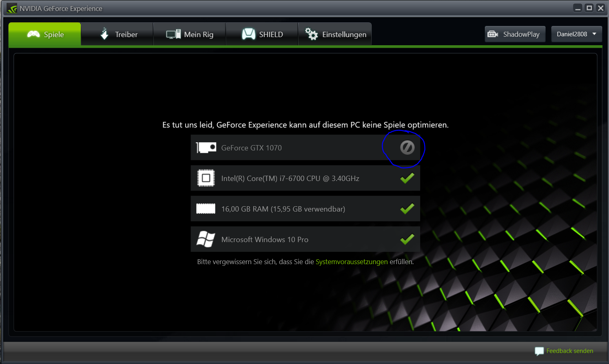Click the green checkmark beside RAM
This screenshot has width=609, height=364.
pyautogui.click(x=407, y=209)
